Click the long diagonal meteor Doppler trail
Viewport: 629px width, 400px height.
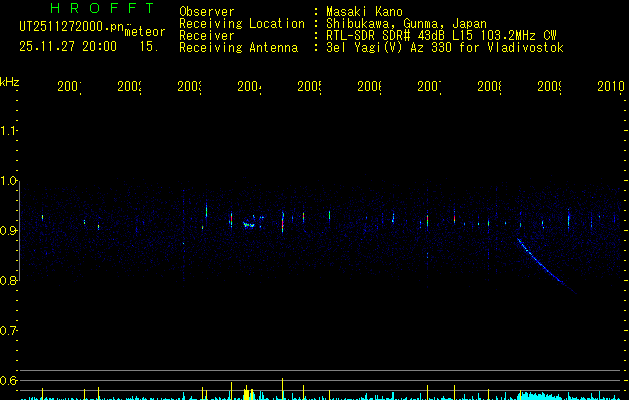click(x=546, y=266)
